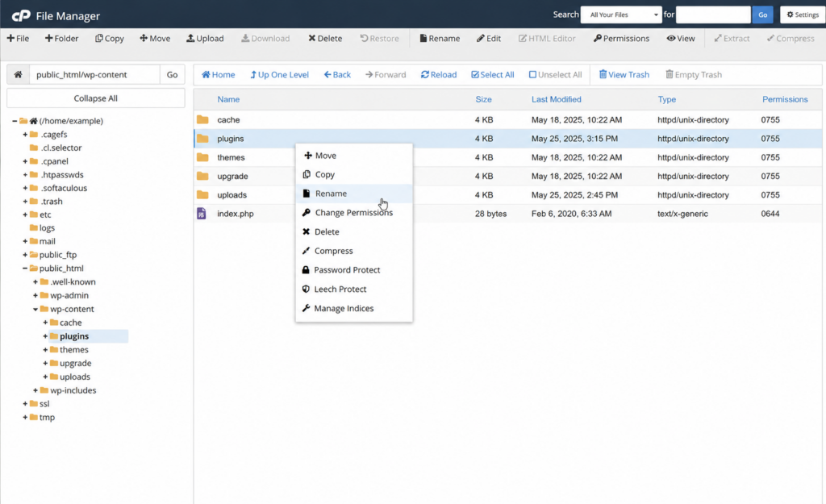The width and height of the screenshot is (826, 504).
Task: Click the home icon beside path field
Action: (x=18, y=74)
